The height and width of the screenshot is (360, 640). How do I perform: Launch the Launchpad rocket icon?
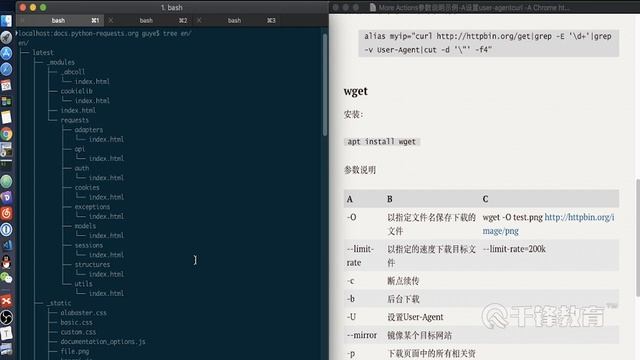pyautogui.click(x=6, y=37)
